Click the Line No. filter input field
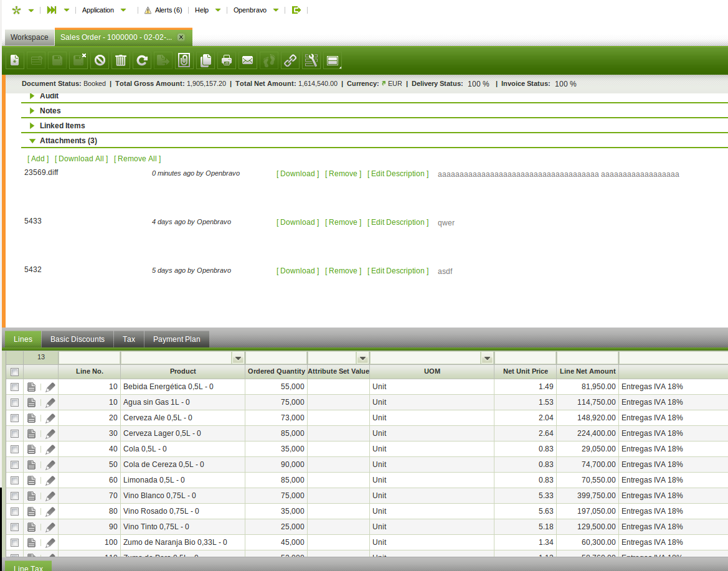Image resolution: width=728 pixels, height=571 pixels. [89, 357]
